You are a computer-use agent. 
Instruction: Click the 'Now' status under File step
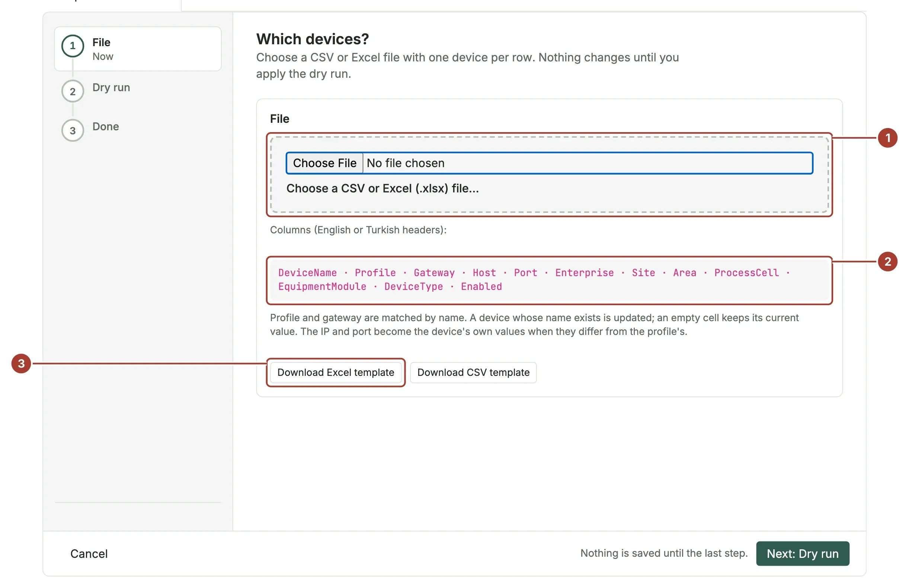tap(103, 57)
